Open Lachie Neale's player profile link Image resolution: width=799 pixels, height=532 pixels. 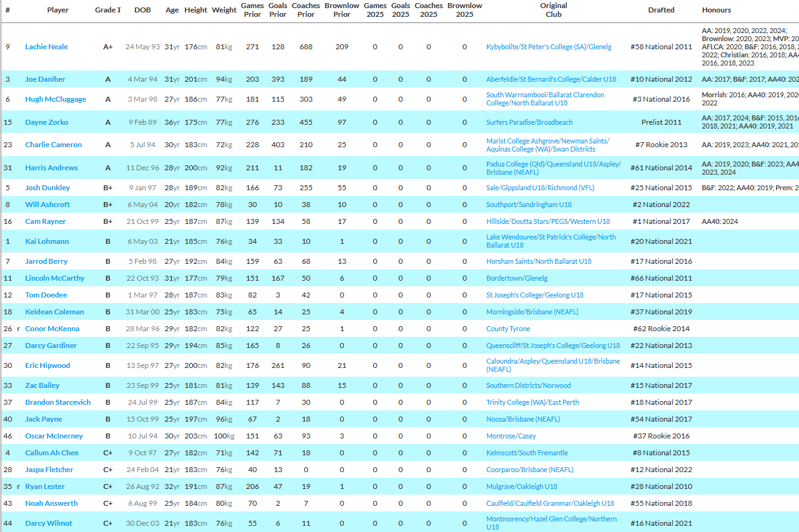coord(46,47)
